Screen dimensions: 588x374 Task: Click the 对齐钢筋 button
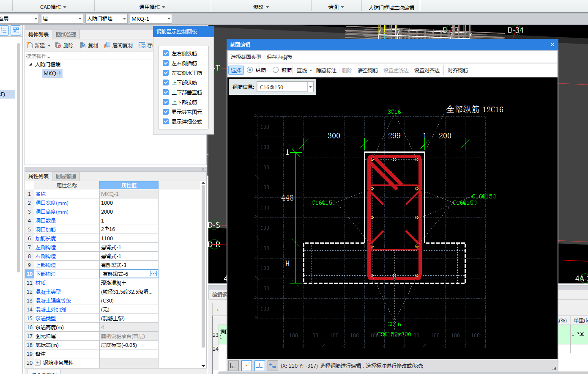pos(458,71)
